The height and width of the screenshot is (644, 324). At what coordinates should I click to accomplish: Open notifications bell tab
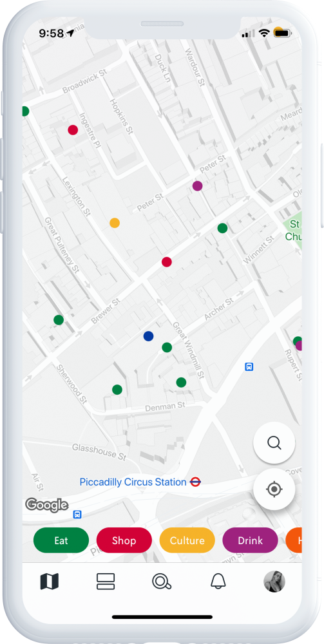tap(218, 582)
